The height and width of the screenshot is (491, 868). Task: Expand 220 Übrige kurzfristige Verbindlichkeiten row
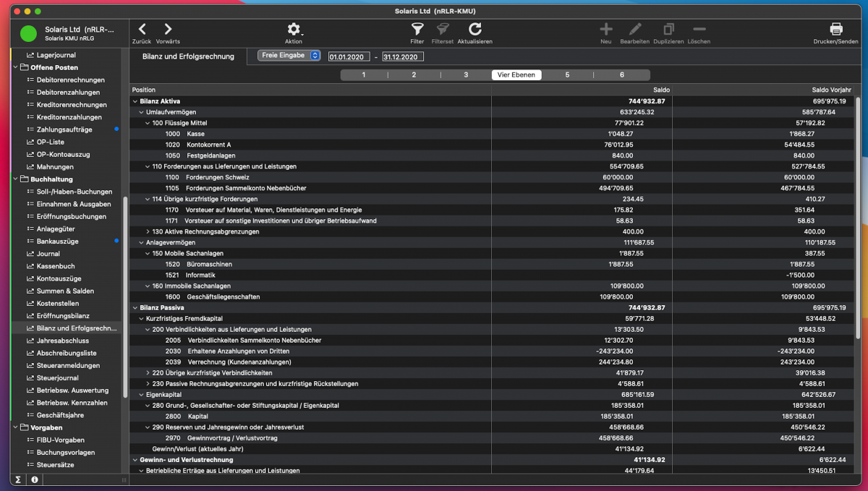[148, 373]
